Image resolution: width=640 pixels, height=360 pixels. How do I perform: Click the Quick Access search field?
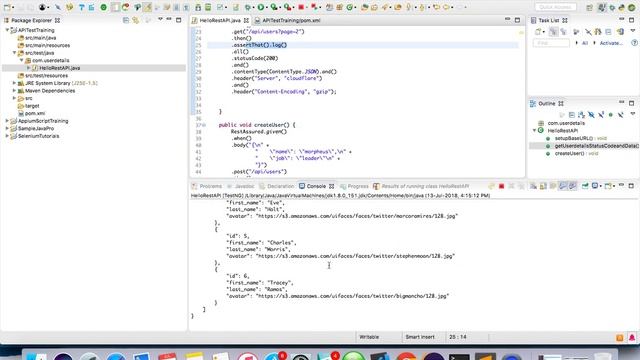pos(556,7)
